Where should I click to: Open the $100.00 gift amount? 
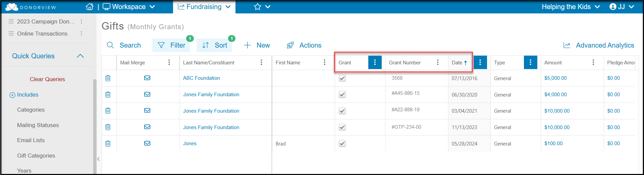(553, 143)
